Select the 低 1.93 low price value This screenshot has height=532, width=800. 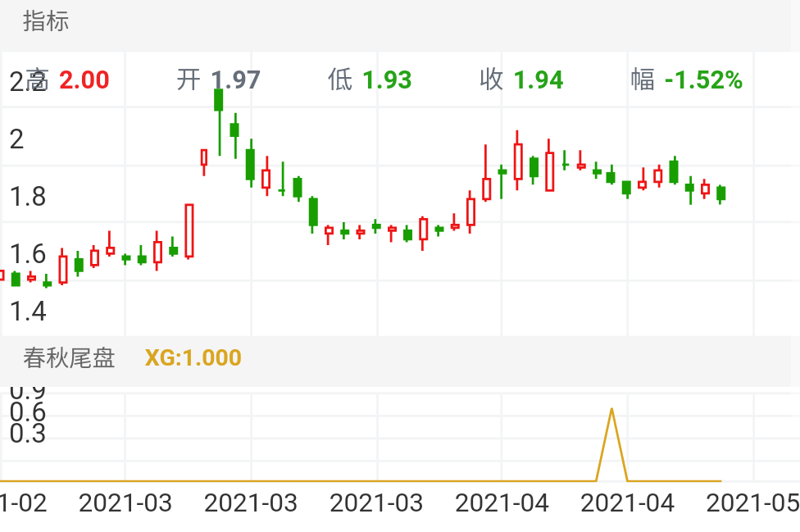(370, 80)
